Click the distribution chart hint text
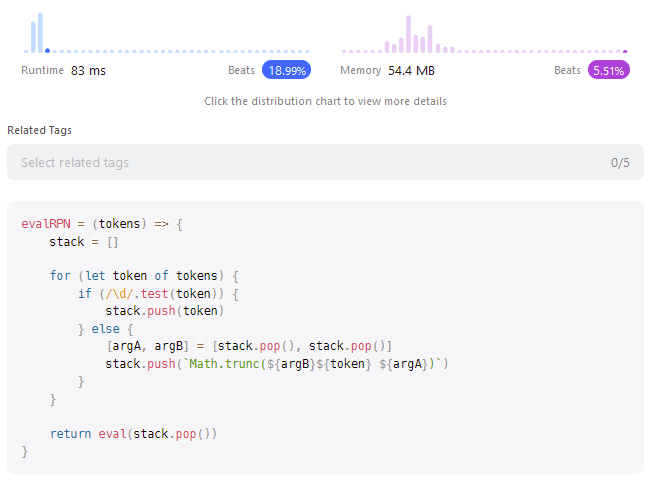The image size is (653, 484). [x=325, y=101]
